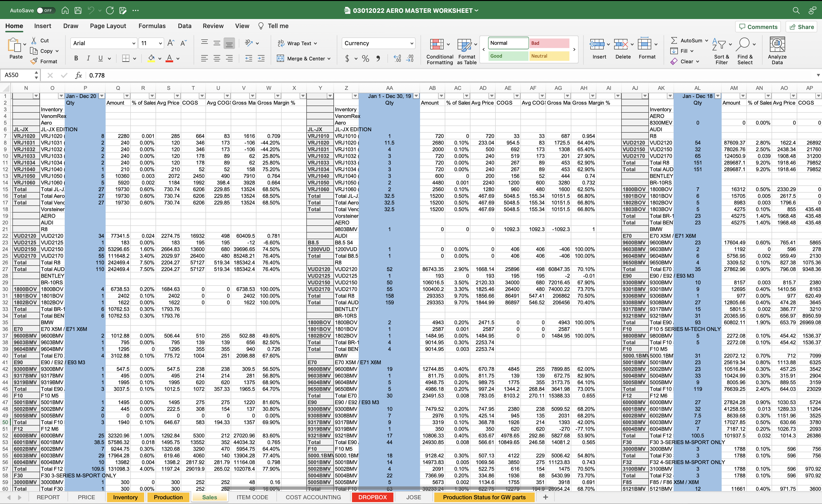
Task: Click the Share button
Action: (x=801, y=27)
